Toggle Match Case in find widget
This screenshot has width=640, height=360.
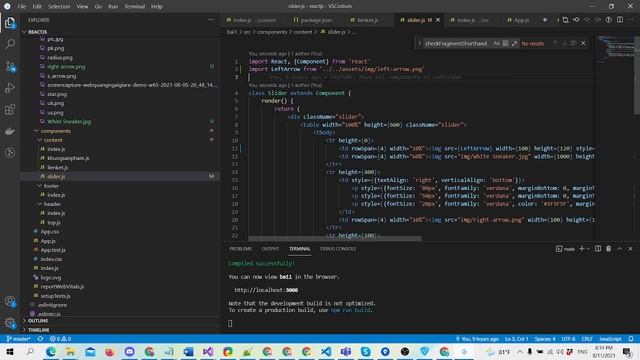coord(496,43)
